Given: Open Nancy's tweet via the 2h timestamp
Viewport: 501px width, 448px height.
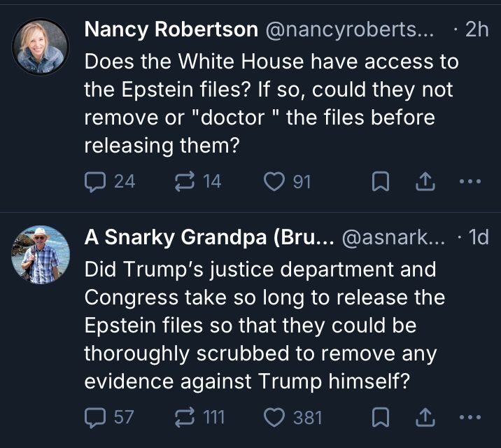Looking at the screenshot, I should [x=477, y=29].
